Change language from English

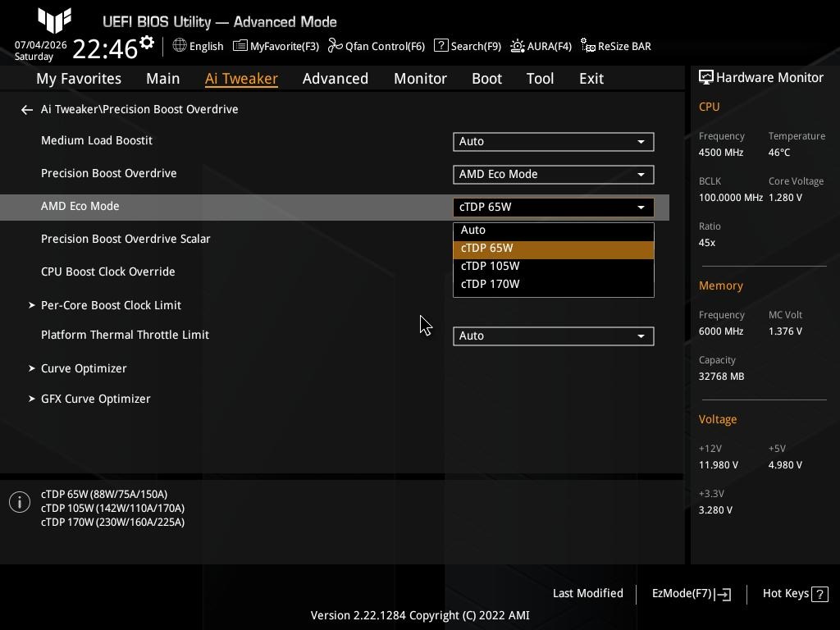[206, 47]
